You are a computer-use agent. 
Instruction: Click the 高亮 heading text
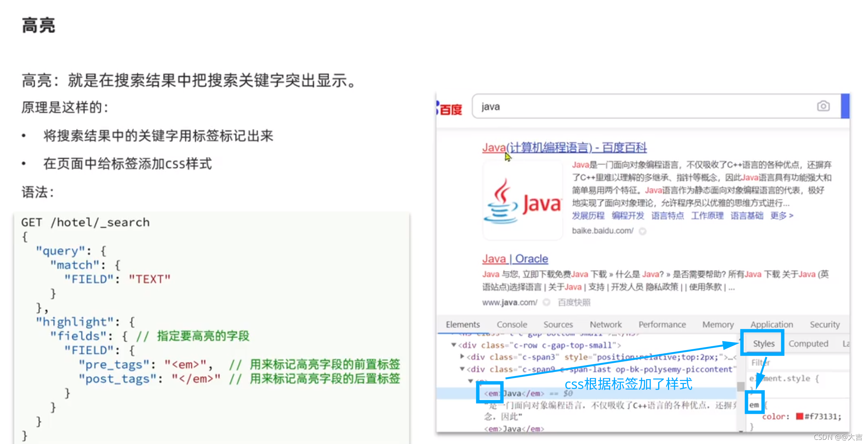click(x=38, y=26)
